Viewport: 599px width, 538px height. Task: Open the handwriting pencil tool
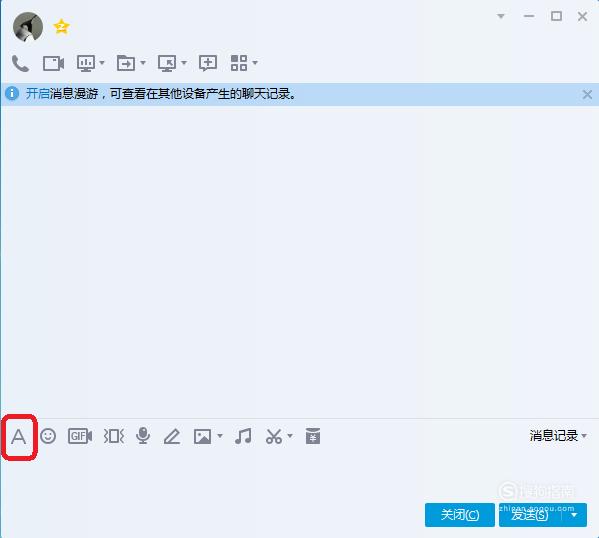[x=172, y=436]
